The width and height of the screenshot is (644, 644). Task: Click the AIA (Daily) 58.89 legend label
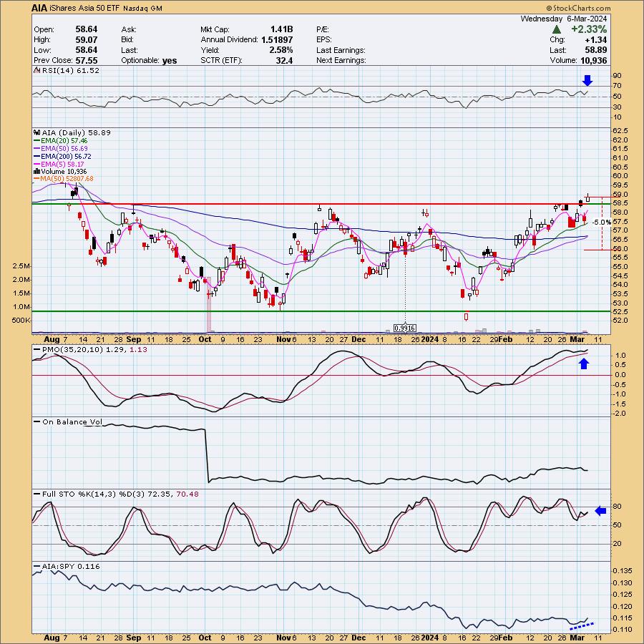(72, 132)
